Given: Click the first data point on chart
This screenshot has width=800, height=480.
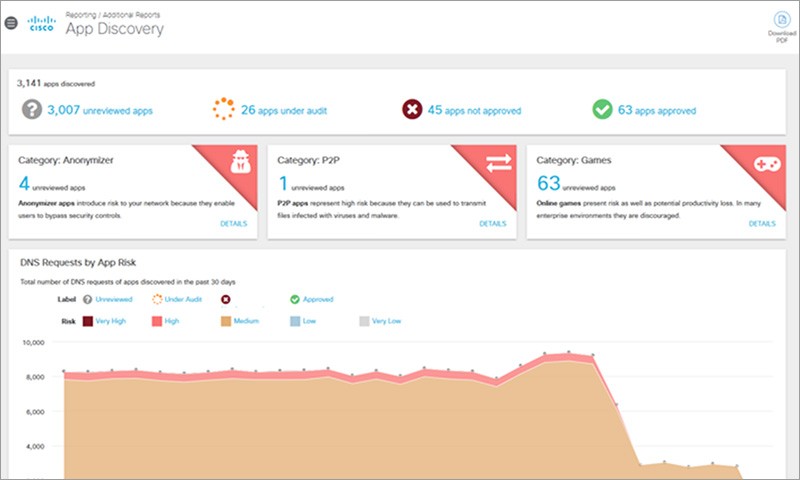Looking at the screenshot, I should click(64, 371).
